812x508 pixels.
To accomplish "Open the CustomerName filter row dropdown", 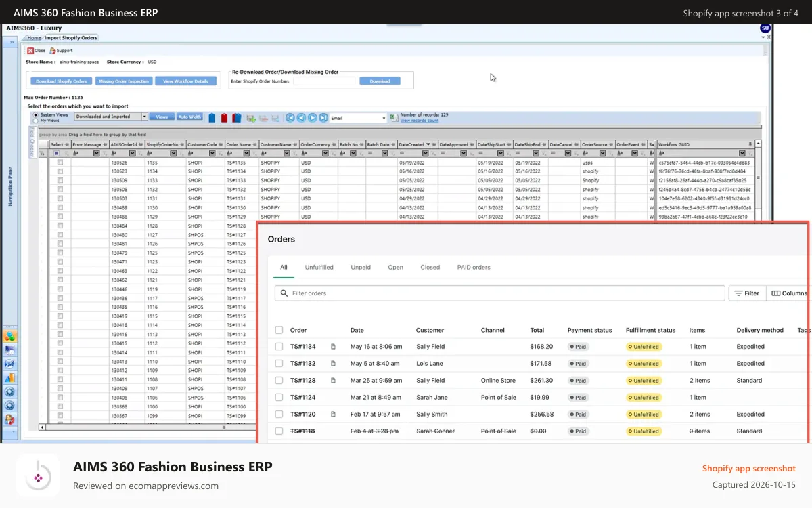I will point(286,153).
